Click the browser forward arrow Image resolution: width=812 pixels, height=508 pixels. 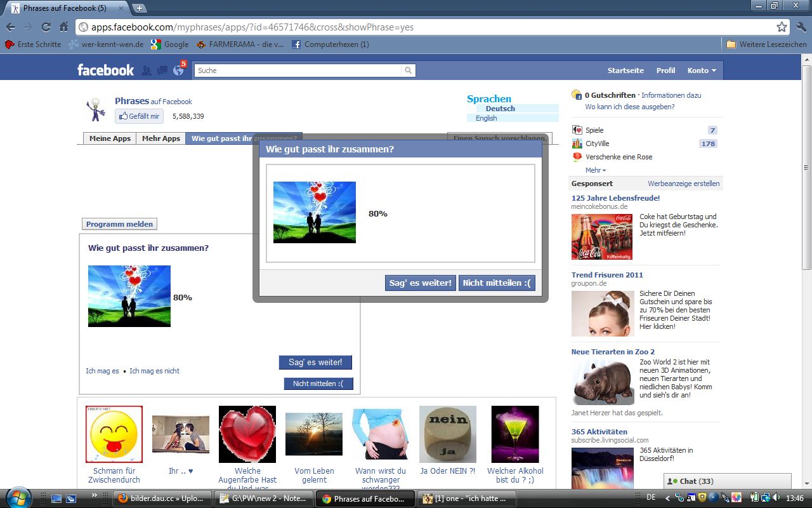click(x=28, y=27)
